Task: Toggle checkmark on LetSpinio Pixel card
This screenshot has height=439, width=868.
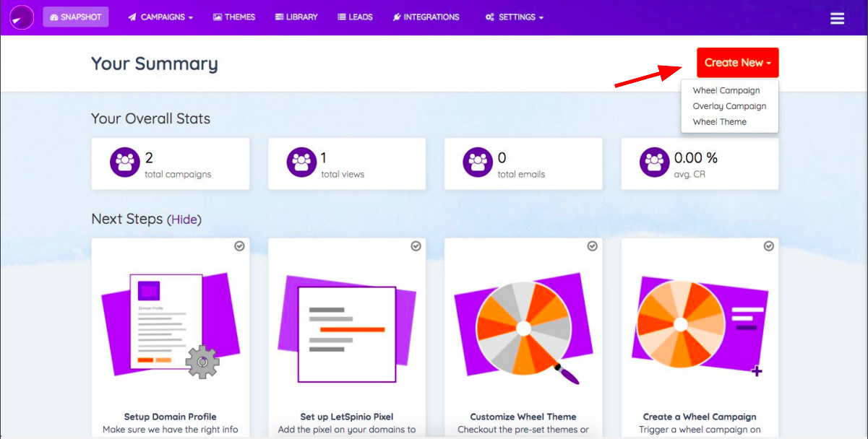Action: pyautogui.click(x=416, y=246)
